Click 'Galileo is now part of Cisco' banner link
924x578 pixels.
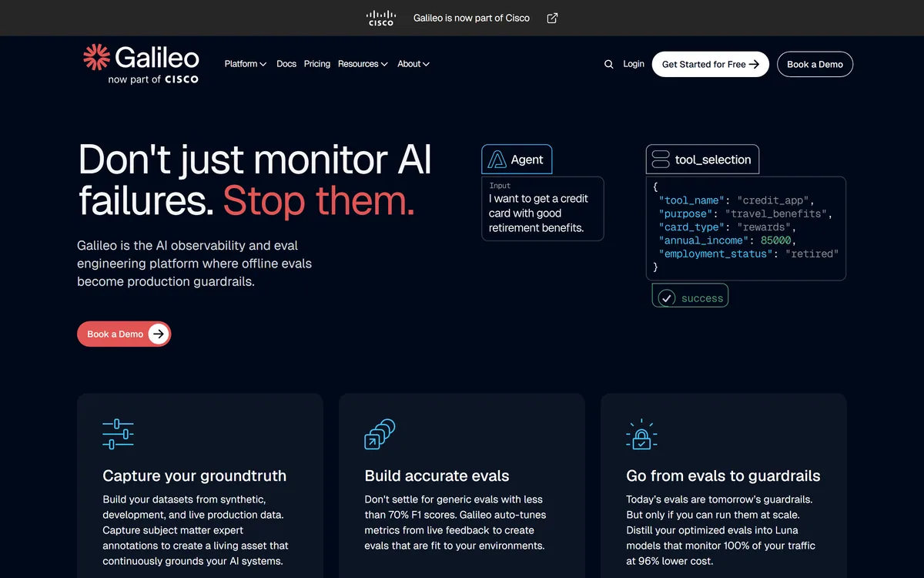471,18
